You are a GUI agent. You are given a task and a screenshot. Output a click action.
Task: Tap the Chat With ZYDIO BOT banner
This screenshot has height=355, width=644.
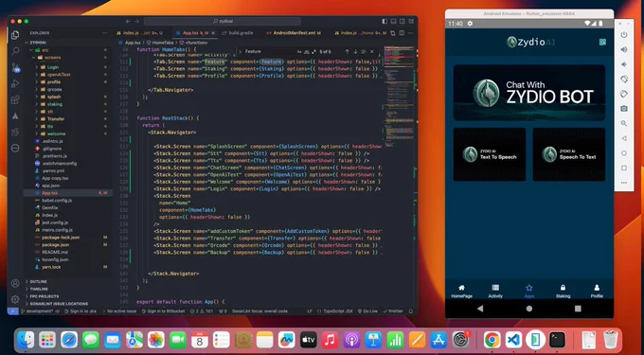pos(529,93)
